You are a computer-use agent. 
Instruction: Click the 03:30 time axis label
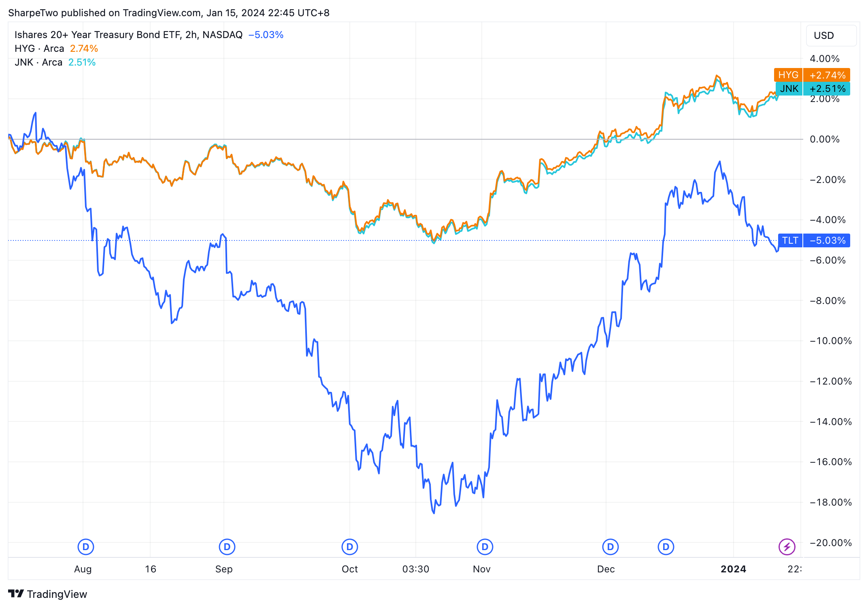(415, 569)
